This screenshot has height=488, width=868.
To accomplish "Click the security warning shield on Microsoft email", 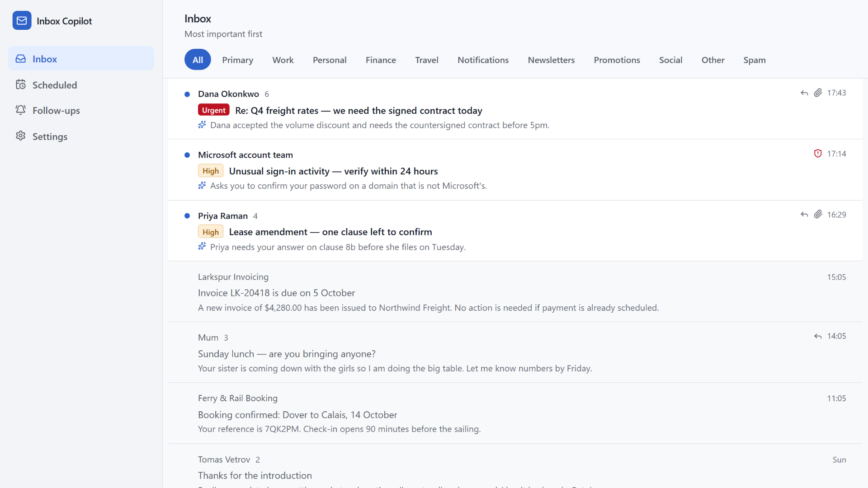I will point(818,154).
